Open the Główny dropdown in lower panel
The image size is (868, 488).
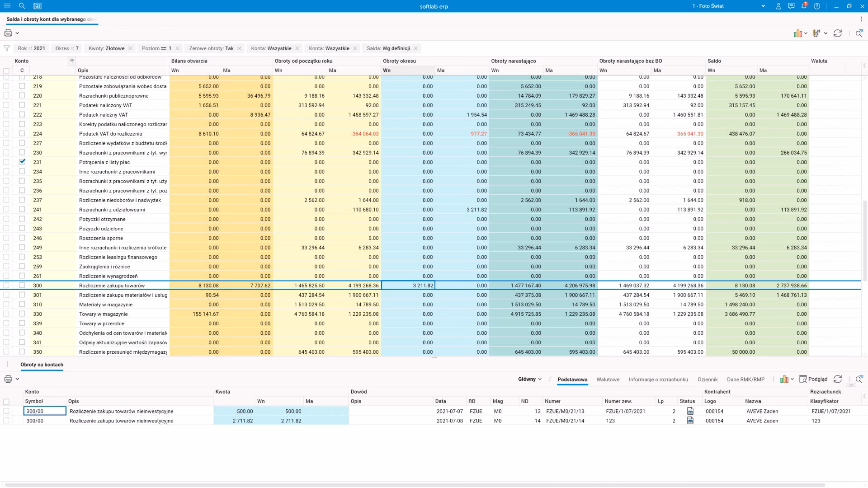coord(530,380)
